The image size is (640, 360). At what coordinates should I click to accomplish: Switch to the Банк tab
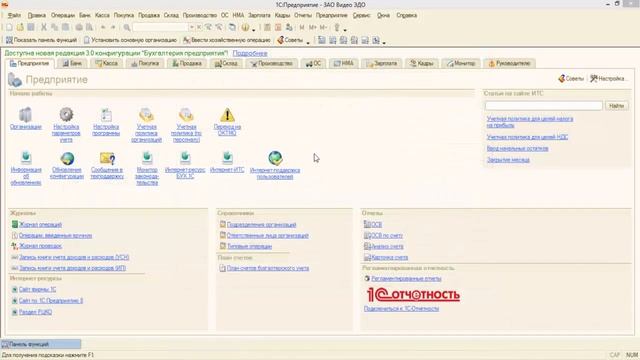click(72, 63)
